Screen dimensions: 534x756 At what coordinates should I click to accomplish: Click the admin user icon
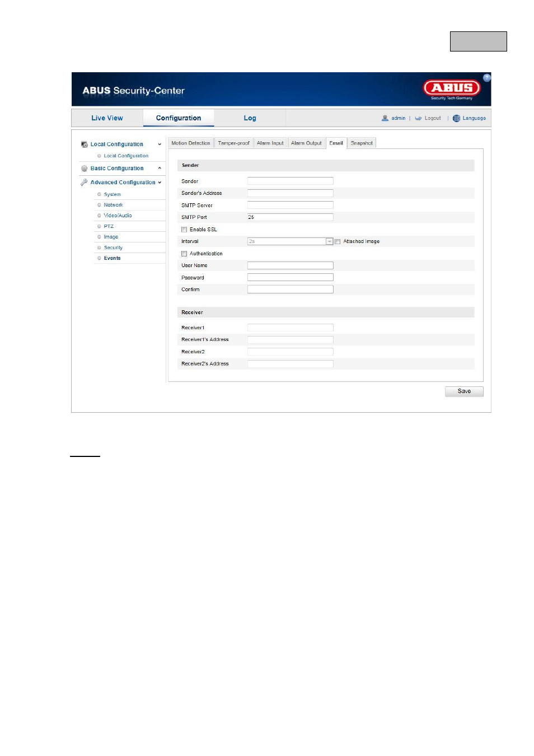tap(385, 118)
